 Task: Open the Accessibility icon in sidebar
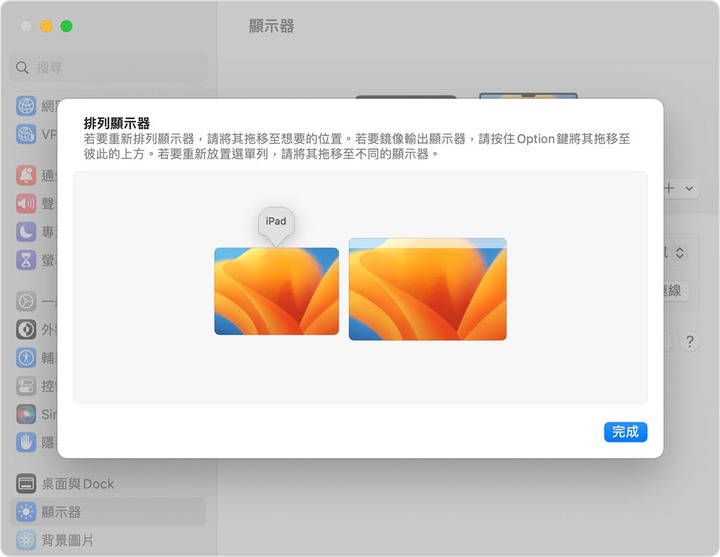[26, 357]
